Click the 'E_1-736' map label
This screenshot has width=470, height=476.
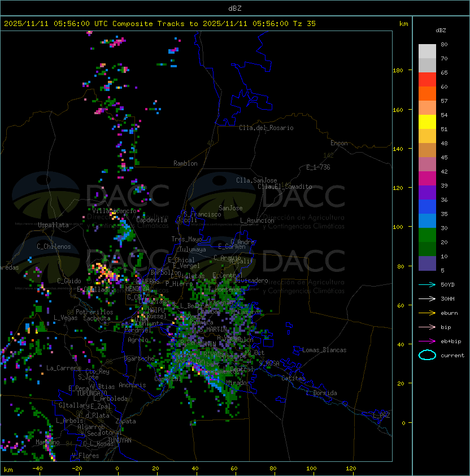318,167
